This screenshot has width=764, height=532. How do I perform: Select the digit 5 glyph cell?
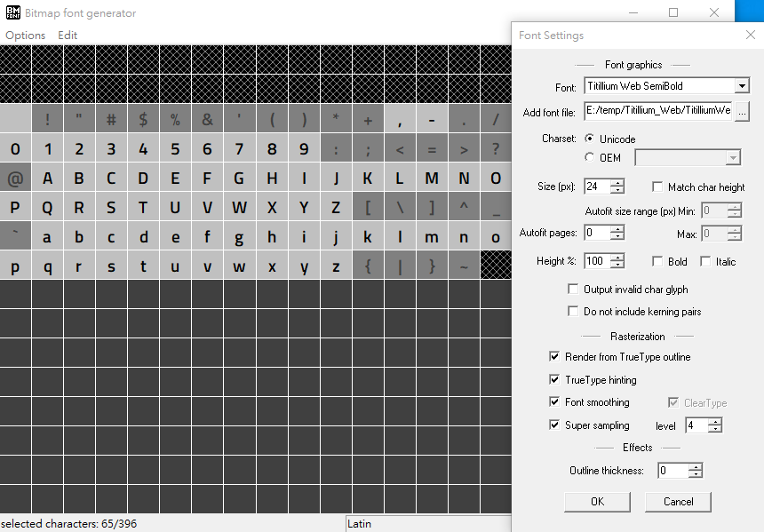pos(175,148)
